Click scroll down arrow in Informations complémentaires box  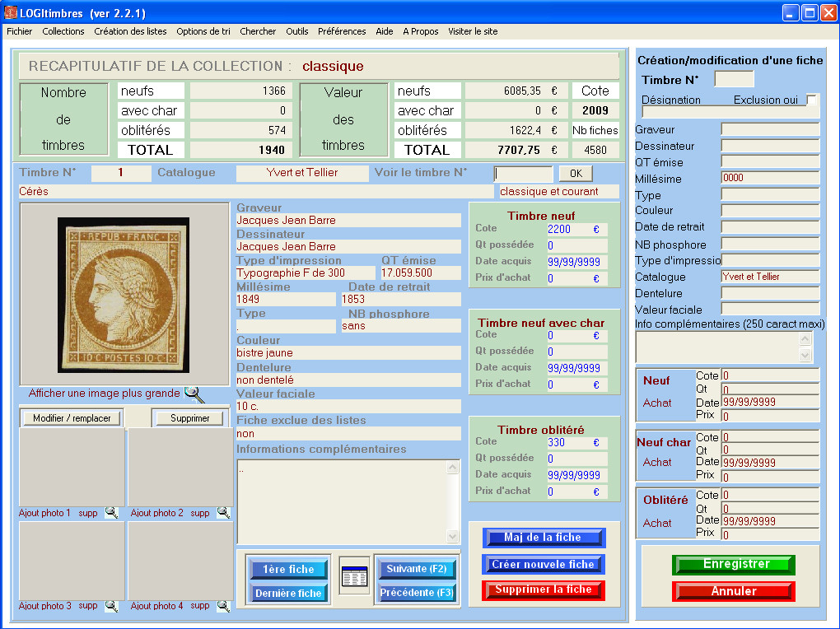point(453,536)
